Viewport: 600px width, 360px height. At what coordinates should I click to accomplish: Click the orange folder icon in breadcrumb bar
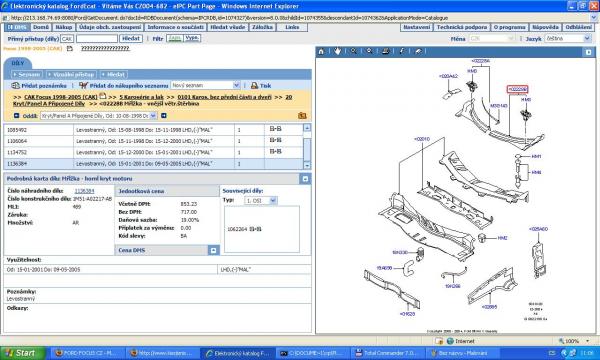(x=302, y=115)
